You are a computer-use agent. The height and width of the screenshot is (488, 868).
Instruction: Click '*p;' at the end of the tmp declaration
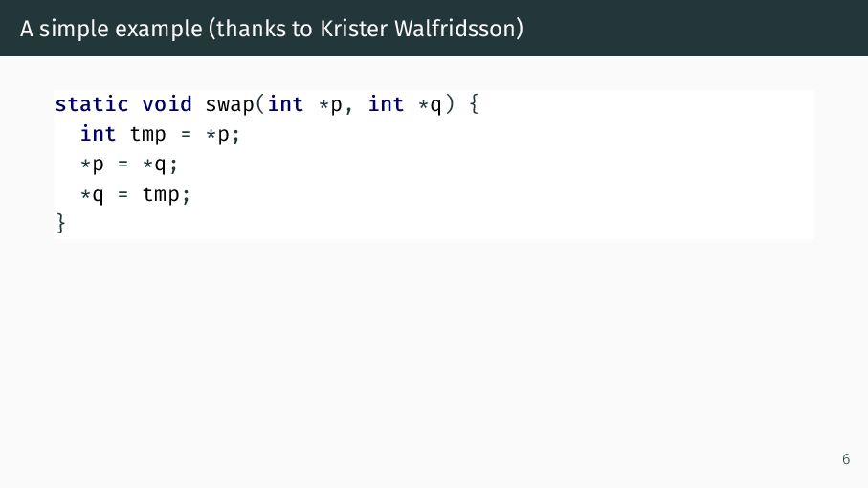tap(223, 135)
